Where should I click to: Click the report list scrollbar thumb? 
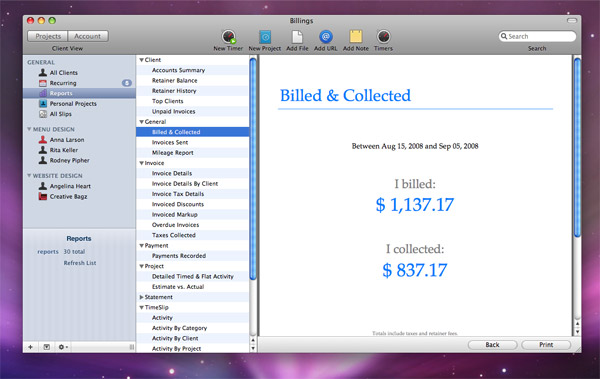(x=253, y=168)
